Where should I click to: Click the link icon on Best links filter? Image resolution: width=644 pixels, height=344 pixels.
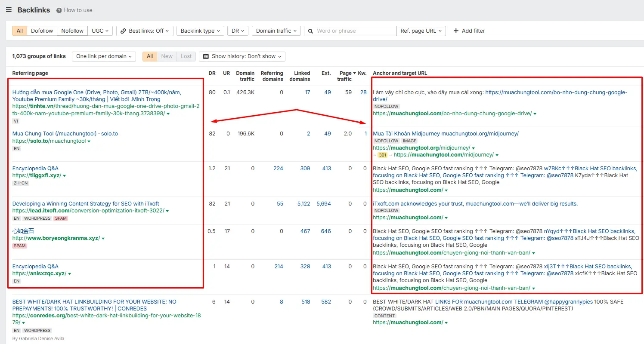tap(123, 31)
